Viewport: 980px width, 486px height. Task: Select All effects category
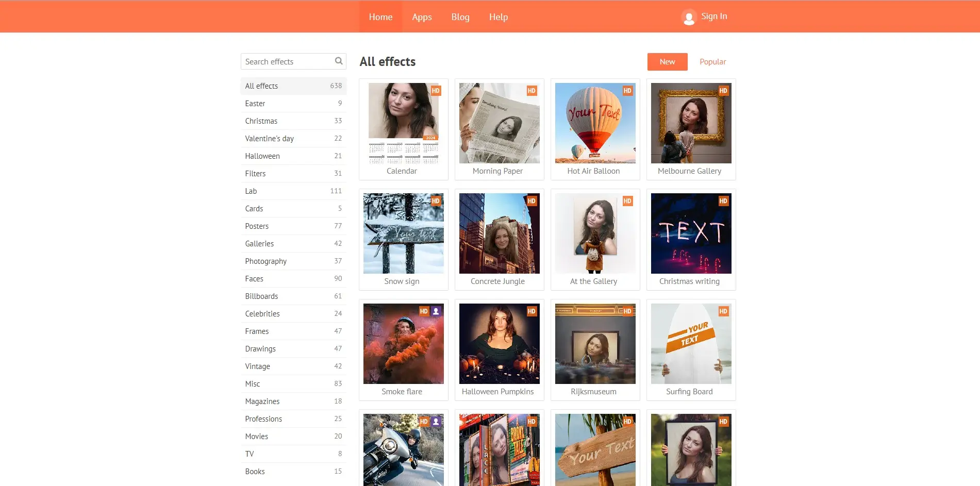[293, 86]
